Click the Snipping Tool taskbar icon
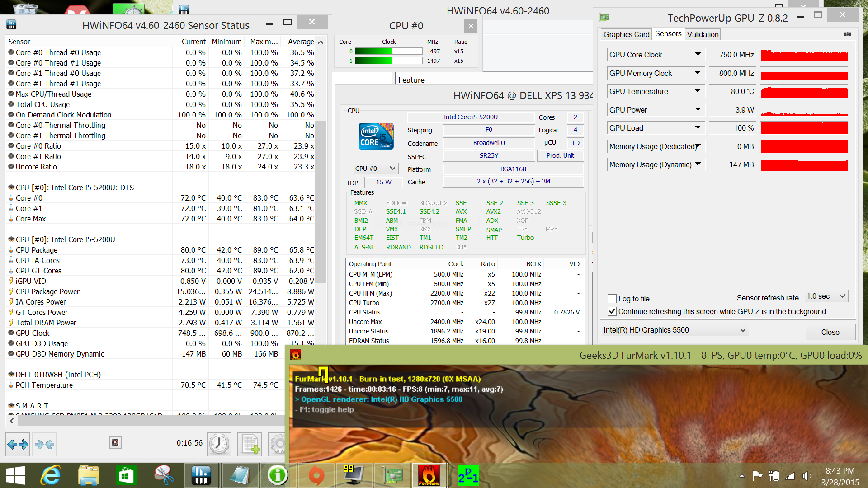868x488 pixels. [x=164, y=475]
